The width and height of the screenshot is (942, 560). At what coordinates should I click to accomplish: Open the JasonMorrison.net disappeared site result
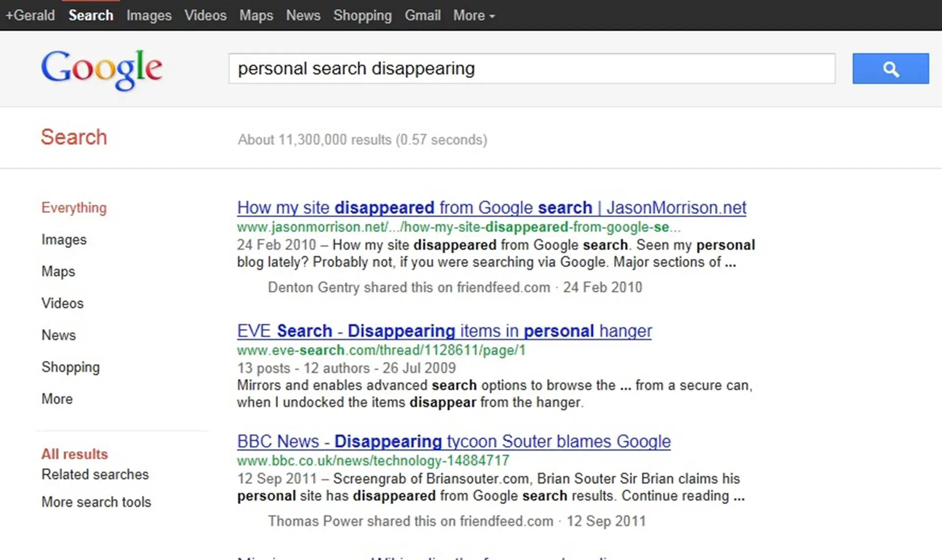pyautogui.click(x=491, y=207)
